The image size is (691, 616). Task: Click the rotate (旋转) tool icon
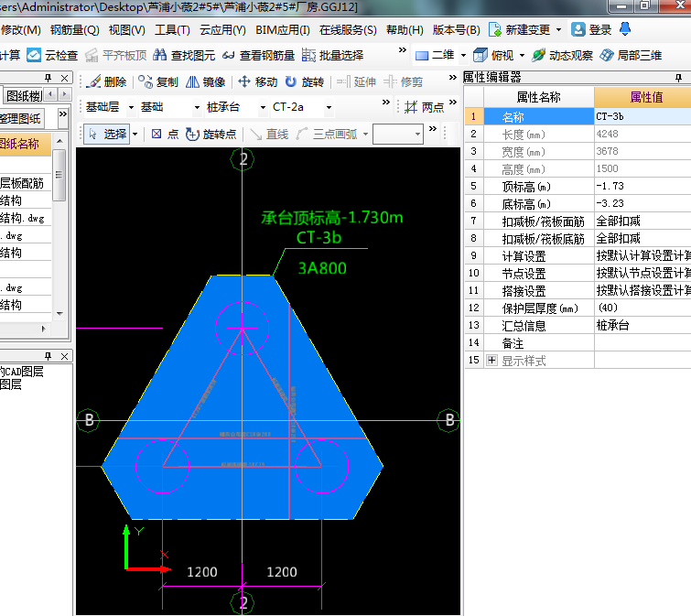pyautogui.click(x=291, y=81)
